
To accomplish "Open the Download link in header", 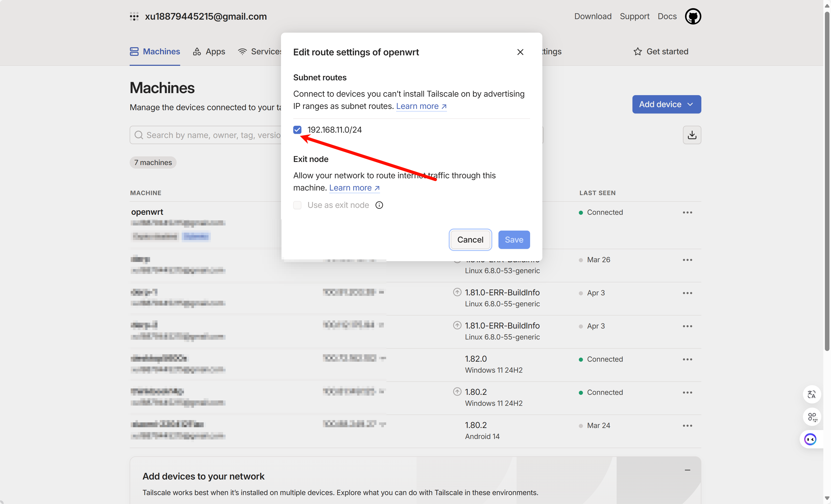I will [593, 16].
